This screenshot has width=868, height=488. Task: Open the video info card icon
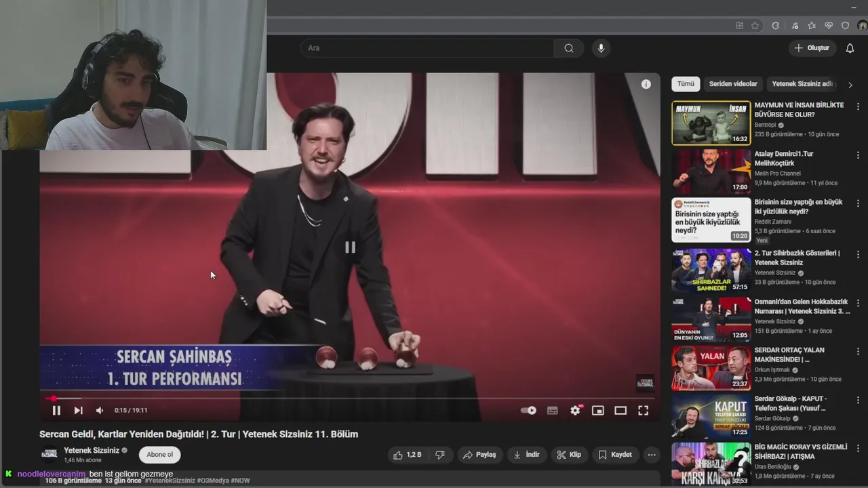646,84
